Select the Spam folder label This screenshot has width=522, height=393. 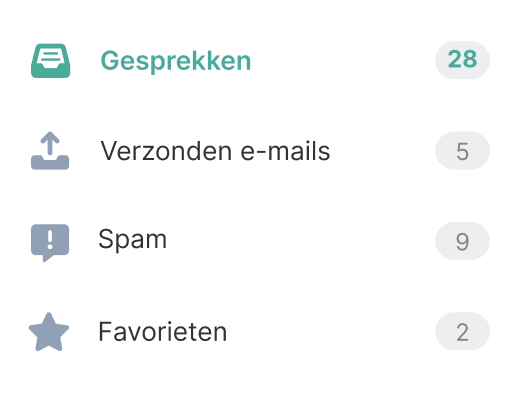(x=133, y=240)
